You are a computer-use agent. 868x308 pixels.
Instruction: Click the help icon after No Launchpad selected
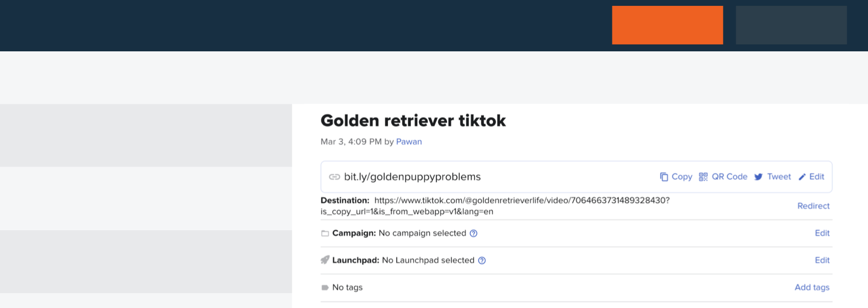(482, 260)
